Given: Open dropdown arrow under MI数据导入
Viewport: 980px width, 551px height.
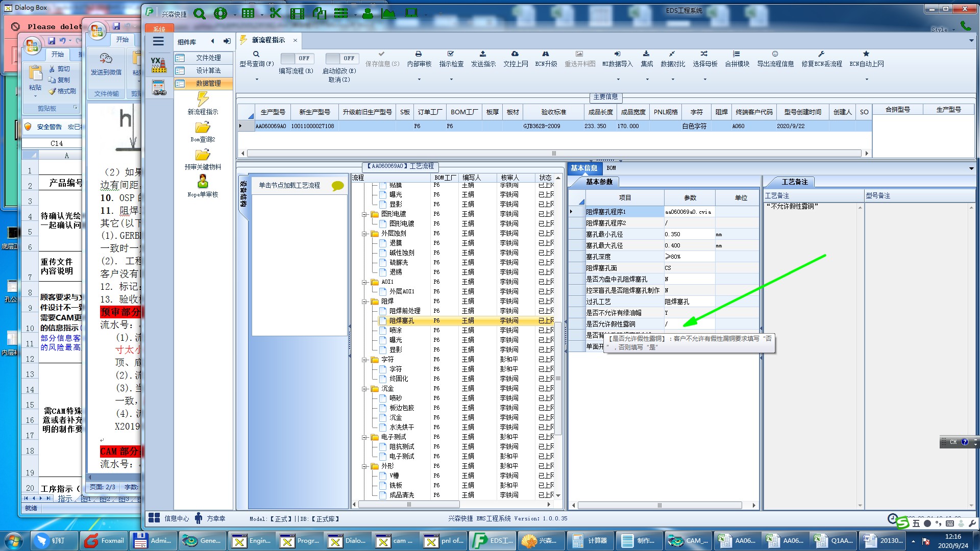Looking at the screenshot, I should [x=618, y=79].
